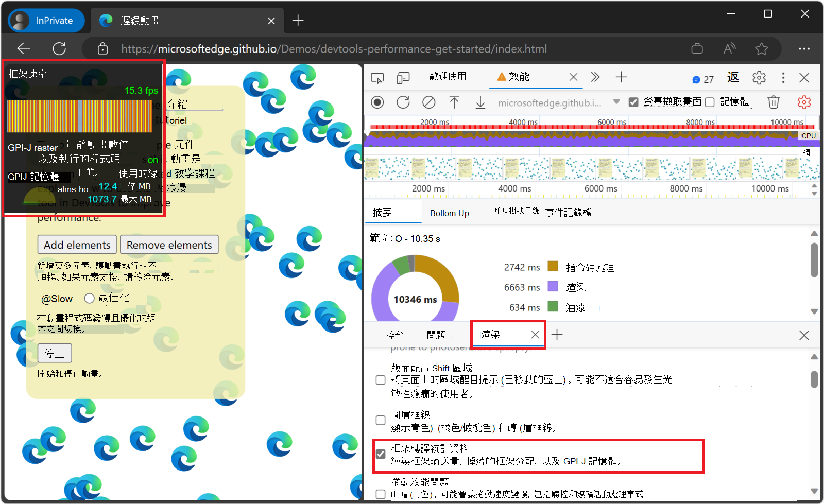
Task: Switch to Bottom-Up tab
Action: (449, 213)
